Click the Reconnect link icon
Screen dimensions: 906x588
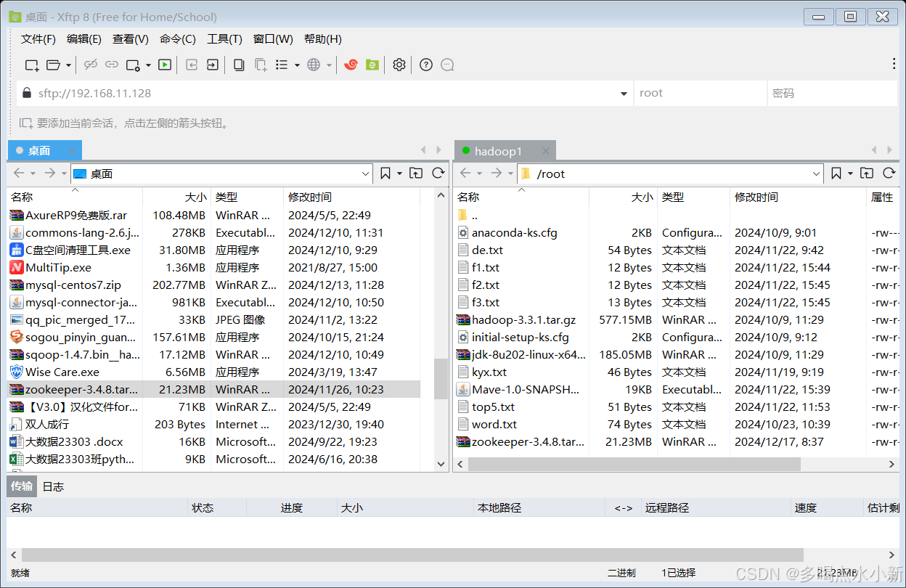tap(112, 65)
